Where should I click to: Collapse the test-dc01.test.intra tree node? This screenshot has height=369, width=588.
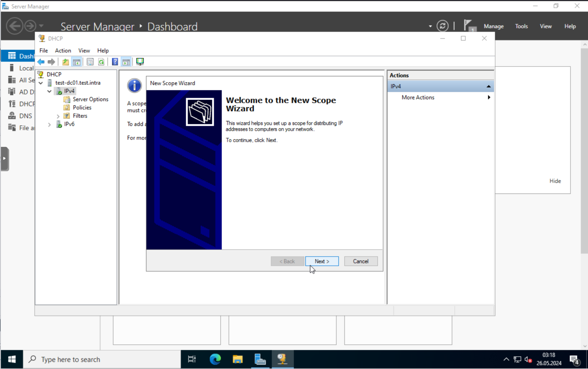point(41,83)
